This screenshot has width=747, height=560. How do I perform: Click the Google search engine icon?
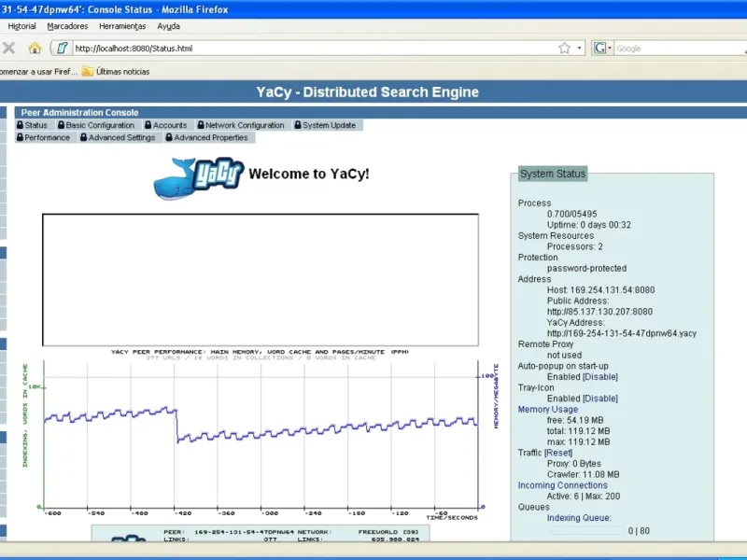[599, 49]
